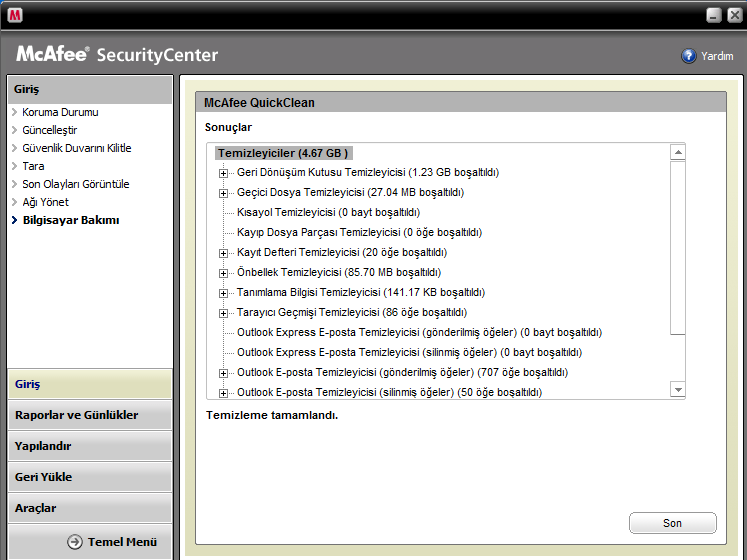Expand Kayıt Defteri Temizleyicisi node
The width and height of the screenshot is (747, 560).
[x=223, y=253]
